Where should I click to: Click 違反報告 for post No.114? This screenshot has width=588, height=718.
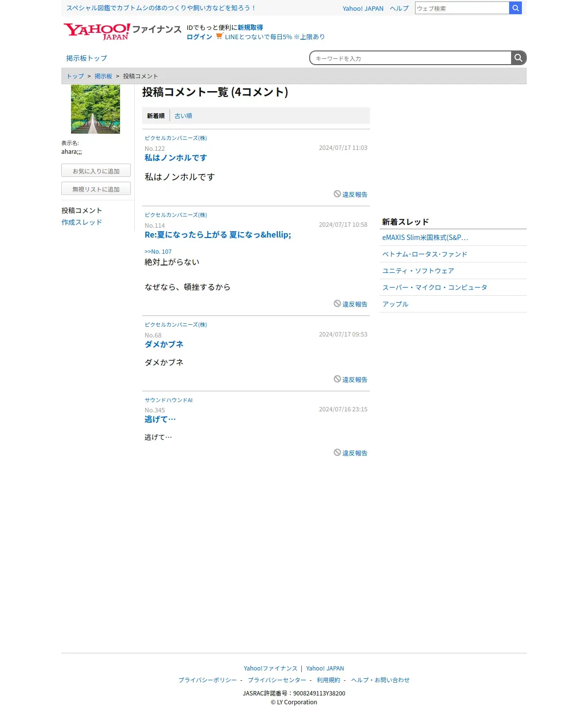pos(355,304)
